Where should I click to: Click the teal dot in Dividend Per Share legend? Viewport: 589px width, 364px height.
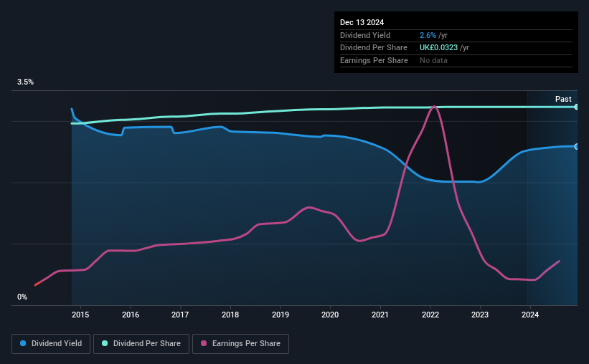105,343
